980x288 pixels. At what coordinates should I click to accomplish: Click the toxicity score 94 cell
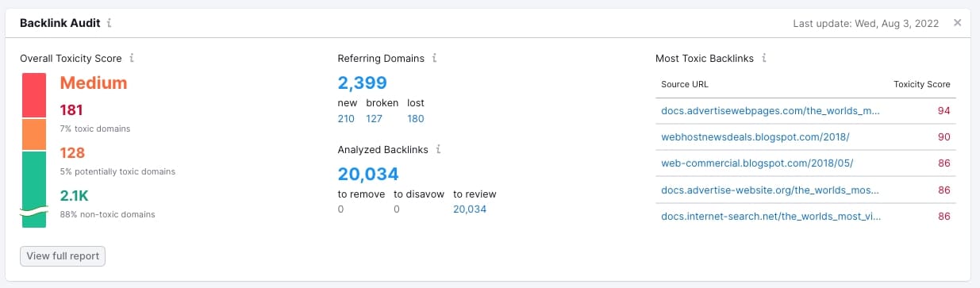(943, 110)
